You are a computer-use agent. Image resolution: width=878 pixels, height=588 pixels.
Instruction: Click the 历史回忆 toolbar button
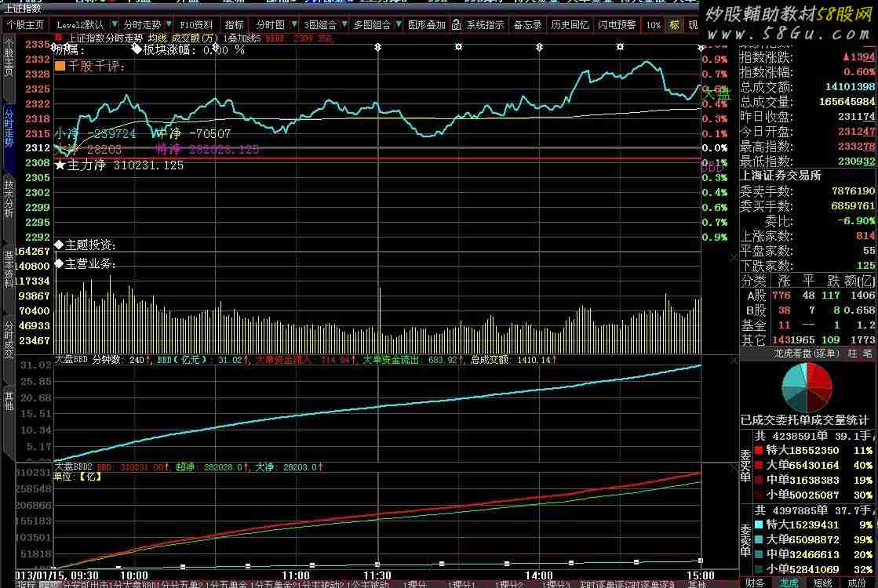pyautogui.click(x=570, y=25)
